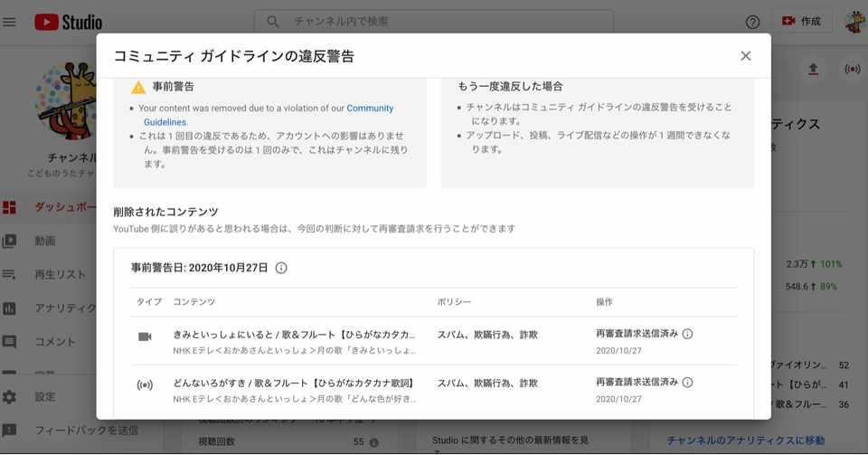Open the account avatar menu
Screen dimensions: 868x455
pyautogui.click(x=856, y=22)
